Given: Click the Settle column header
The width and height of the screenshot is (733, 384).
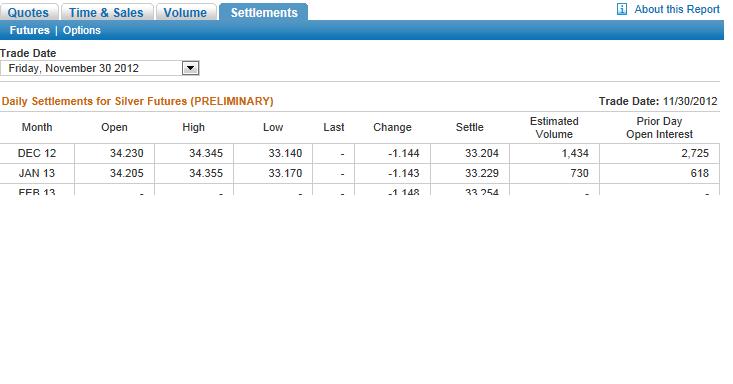Looking at the screenshot, I should click(470, 127).
